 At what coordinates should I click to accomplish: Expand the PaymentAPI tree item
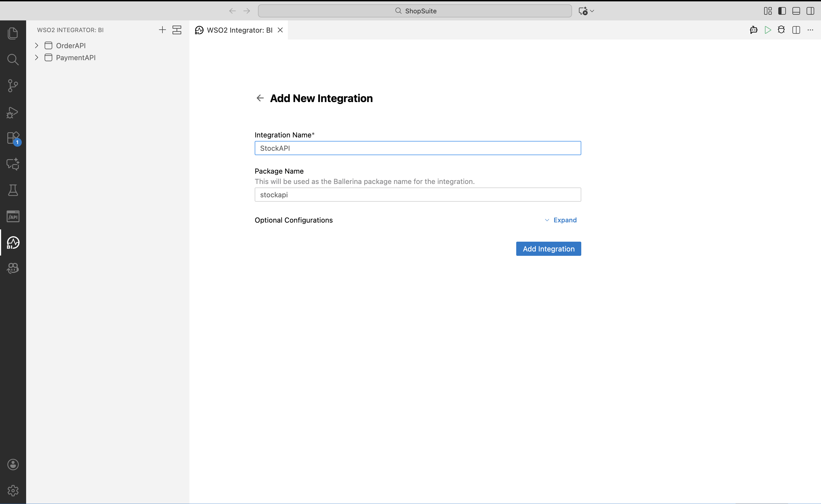pos(36,57)
